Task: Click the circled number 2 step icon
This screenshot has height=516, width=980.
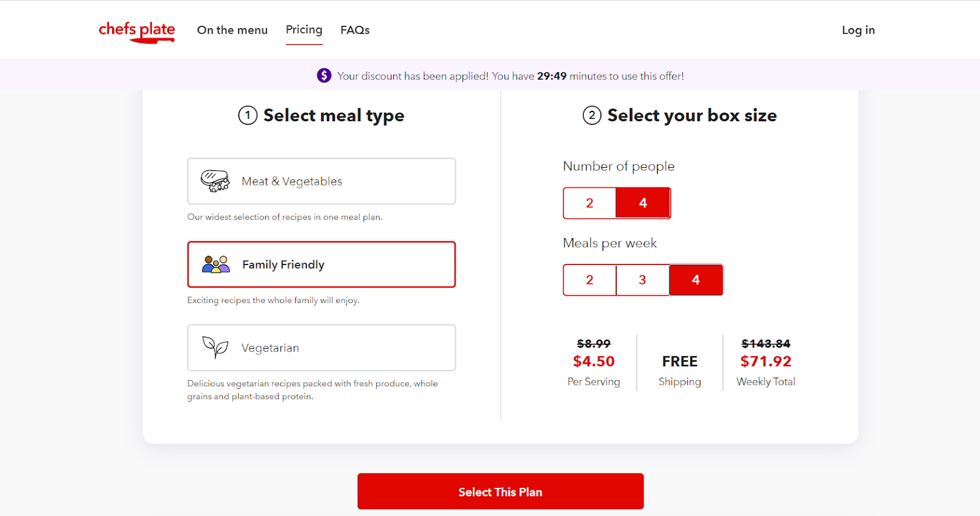Action: point(592,115)
